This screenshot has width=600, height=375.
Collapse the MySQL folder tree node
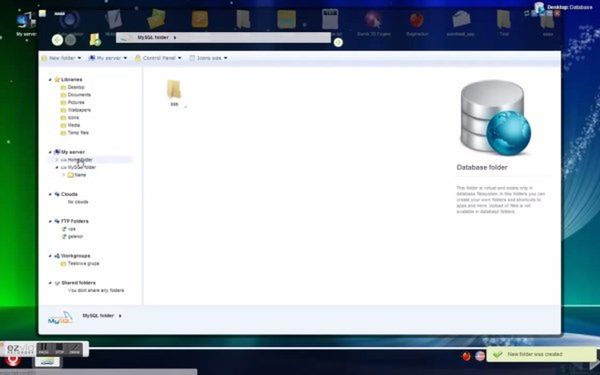(x=57, y=168)
